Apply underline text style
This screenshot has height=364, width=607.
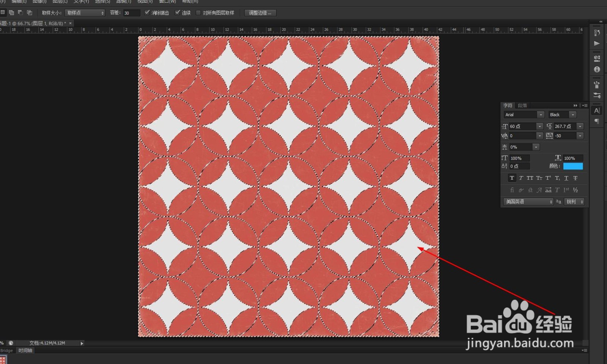click(x=566, y=178)
